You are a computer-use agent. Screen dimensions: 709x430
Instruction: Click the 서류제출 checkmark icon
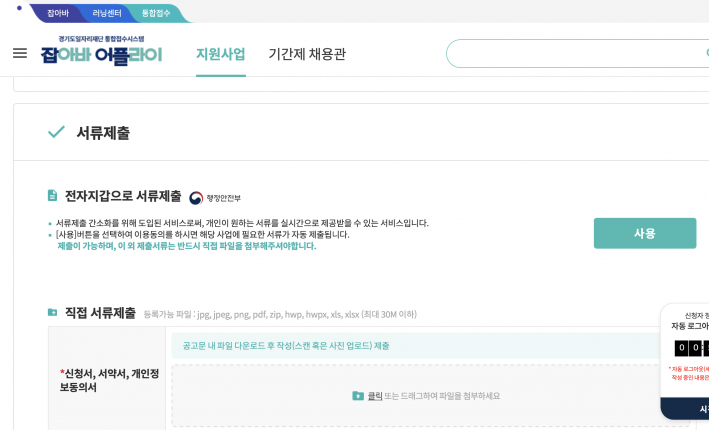tap(57, 132)
